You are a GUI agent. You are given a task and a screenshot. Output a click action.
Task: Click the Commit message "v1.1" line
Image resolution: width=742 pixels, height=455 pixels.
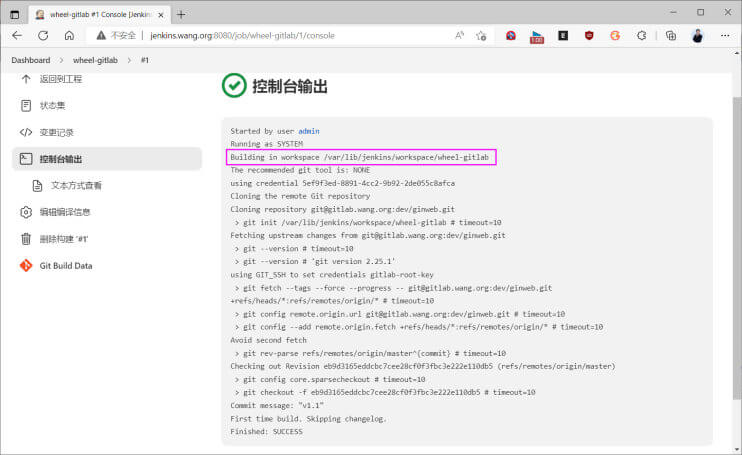click(277, 405)
